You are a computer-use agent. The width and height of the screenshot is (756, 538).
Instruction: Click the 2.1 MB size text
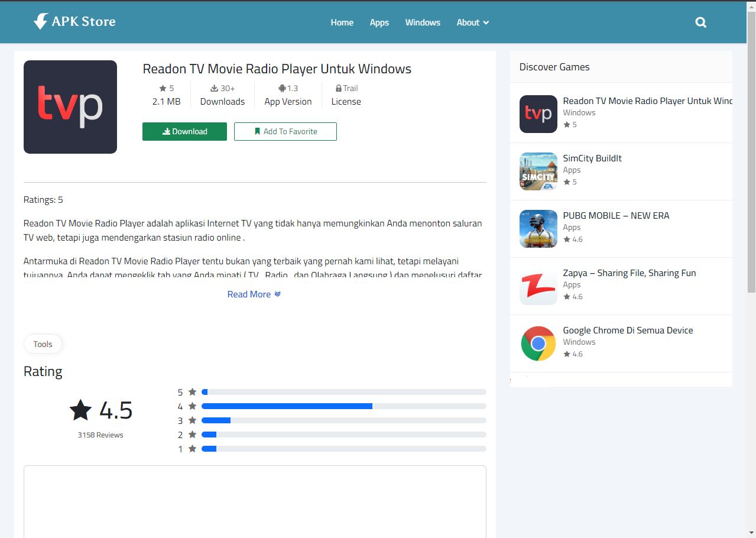(167, 102)
